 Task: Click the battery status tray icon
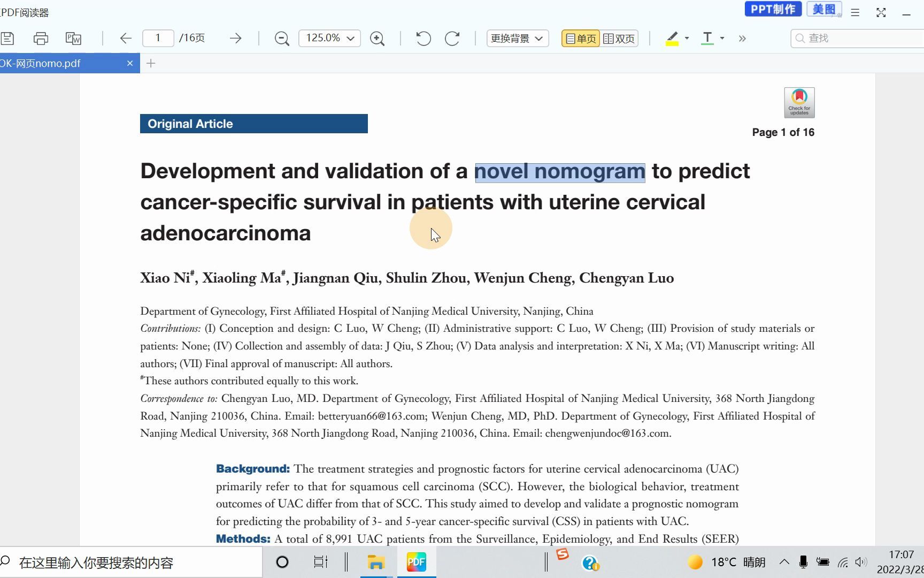pyautogui.click(x=822, y=562)
